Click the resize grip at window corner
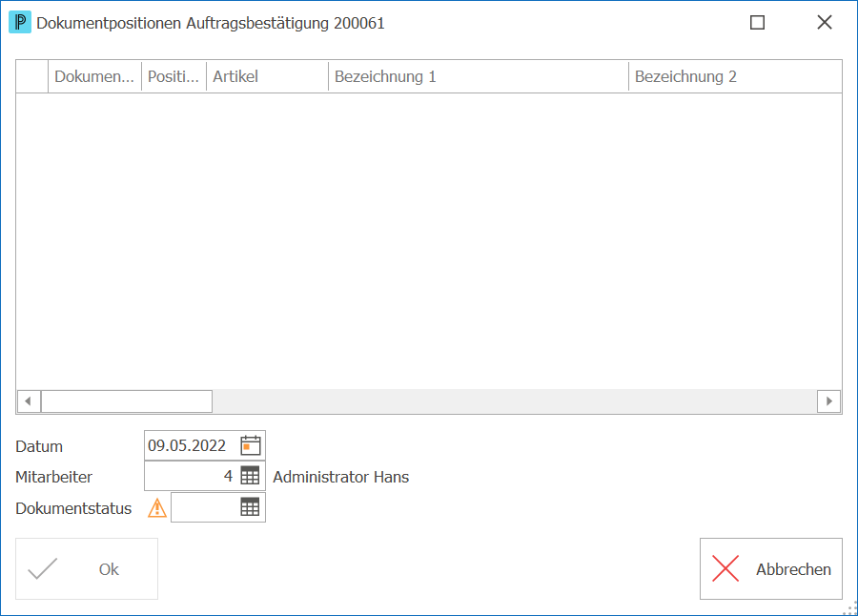This screenshot has height=616, width=858. 851,609
